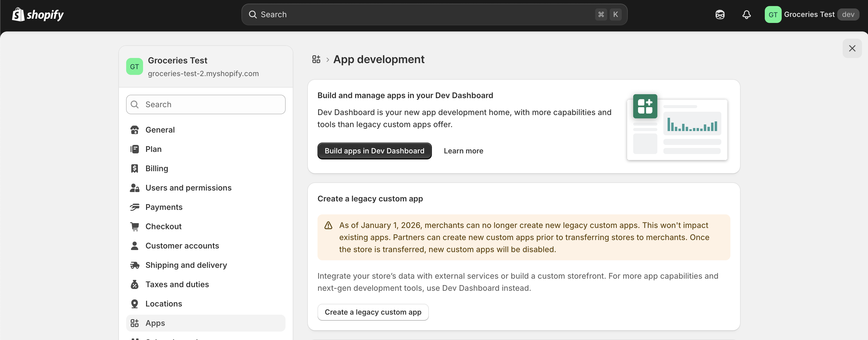Select the Locations pin icon
868x340 pixels.
click(135, 303)
